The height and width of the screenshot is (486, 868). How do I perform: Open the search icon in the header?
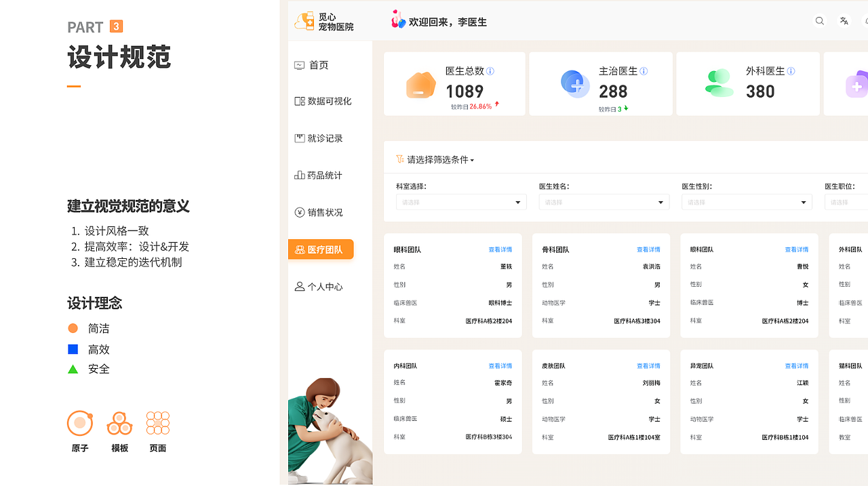(x=819, y=21)
